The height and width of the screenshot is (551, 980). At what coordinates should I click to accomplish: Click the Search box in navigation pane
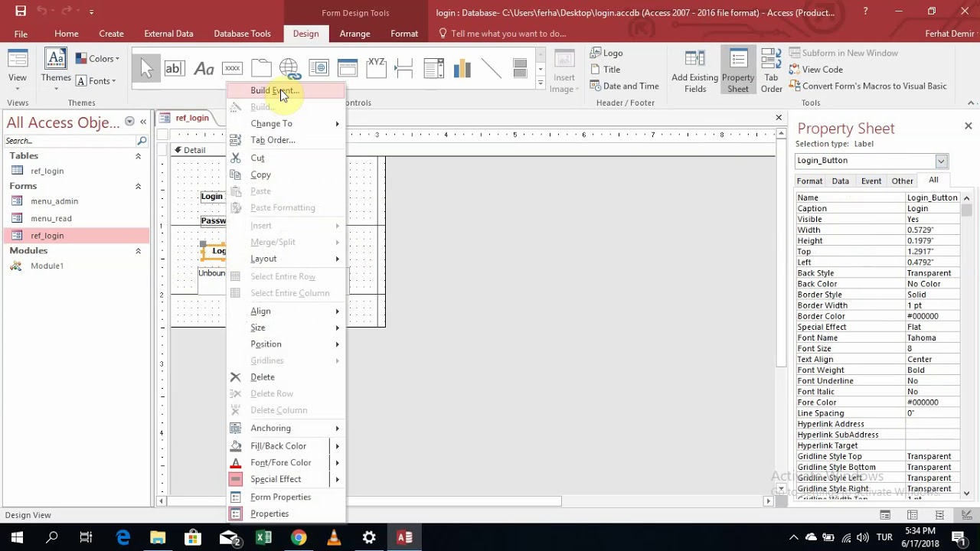click(70, 141)
